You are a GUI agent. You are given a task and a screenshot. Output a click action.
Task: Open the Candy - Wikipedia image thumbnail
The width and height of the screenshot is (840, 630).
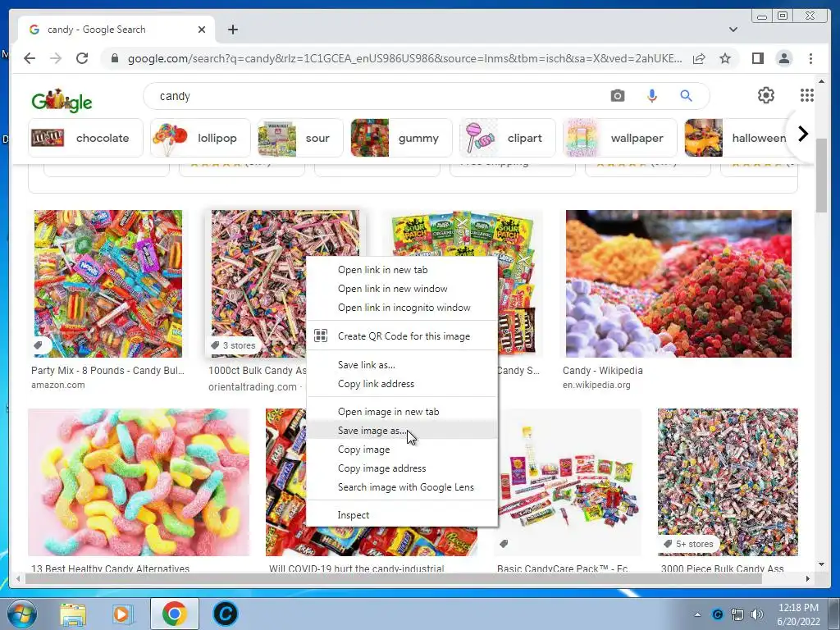(678, 283)
